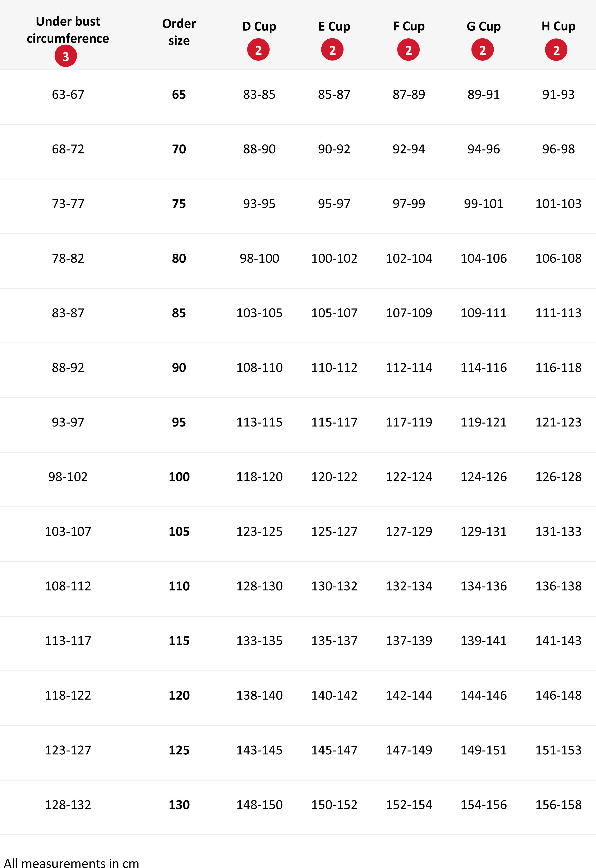Viewport: 596px width, 868px height.
Task: Click the red badge 2 under D Cup
Action: (258, 50)
